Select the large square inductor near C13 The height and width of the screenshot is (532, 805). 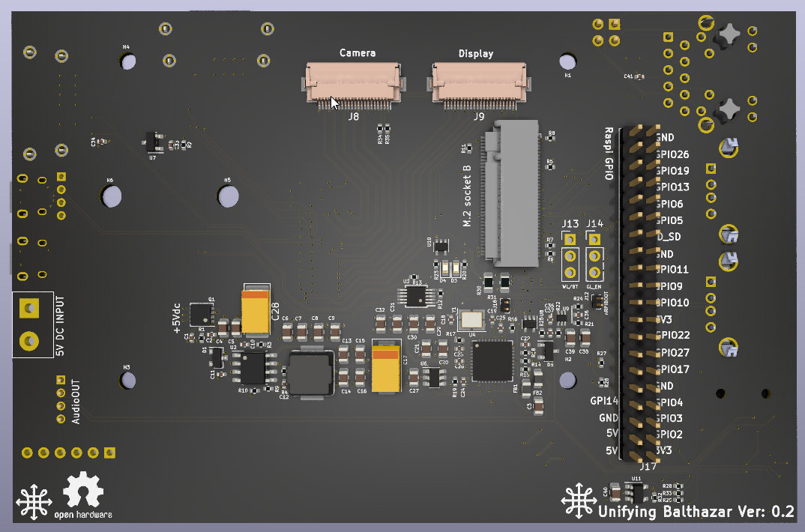[310, 373]
